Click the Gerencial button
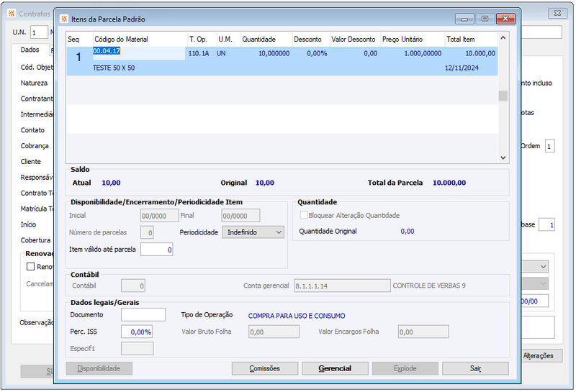Viewport: 576px width, 392px height. (x=335, y=368)
